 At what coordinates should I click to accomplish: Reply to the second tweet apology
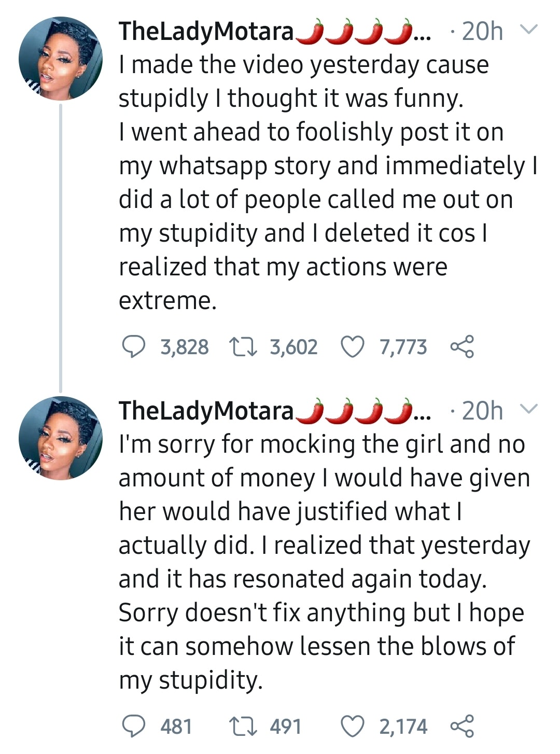133,727
